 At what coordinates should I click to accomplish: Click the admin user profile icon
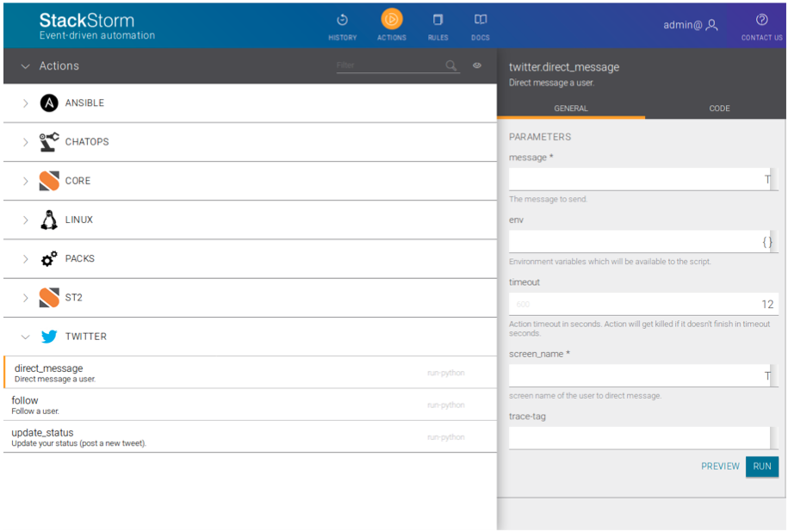pos(711,25)
